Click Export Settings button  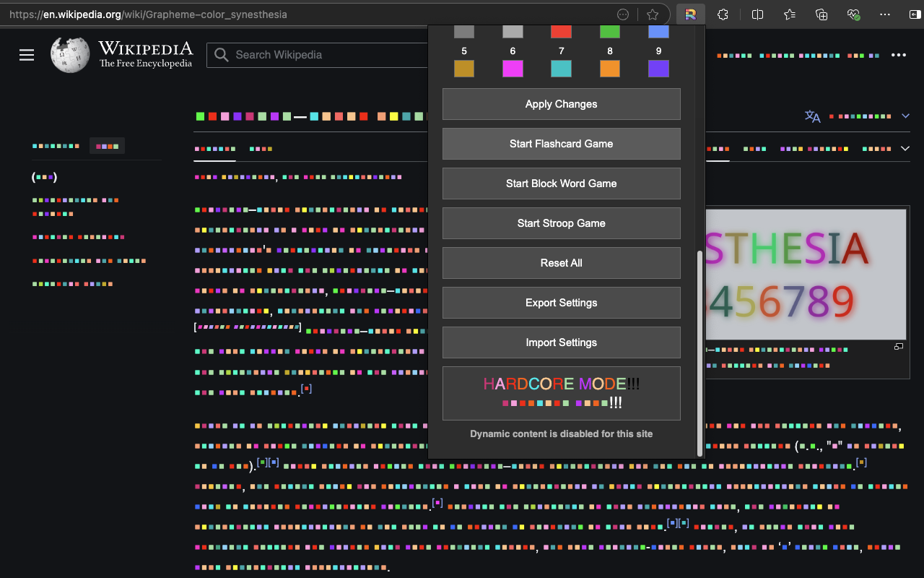[x=562, y=303]
